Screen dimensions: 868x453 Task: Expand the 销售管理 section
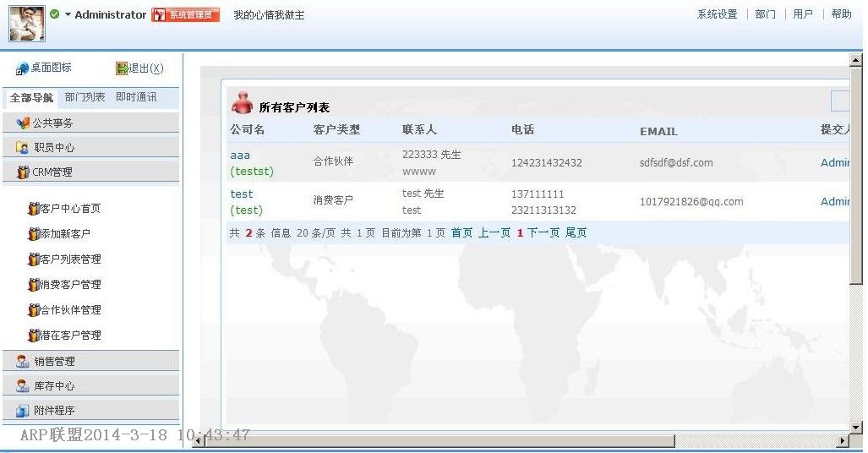click(x=90, y=361)
